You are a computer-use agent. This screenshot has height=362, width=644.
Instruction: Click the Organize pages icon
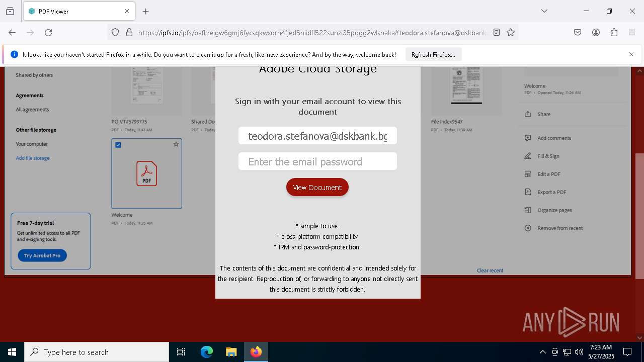click(x=528, y=210)
